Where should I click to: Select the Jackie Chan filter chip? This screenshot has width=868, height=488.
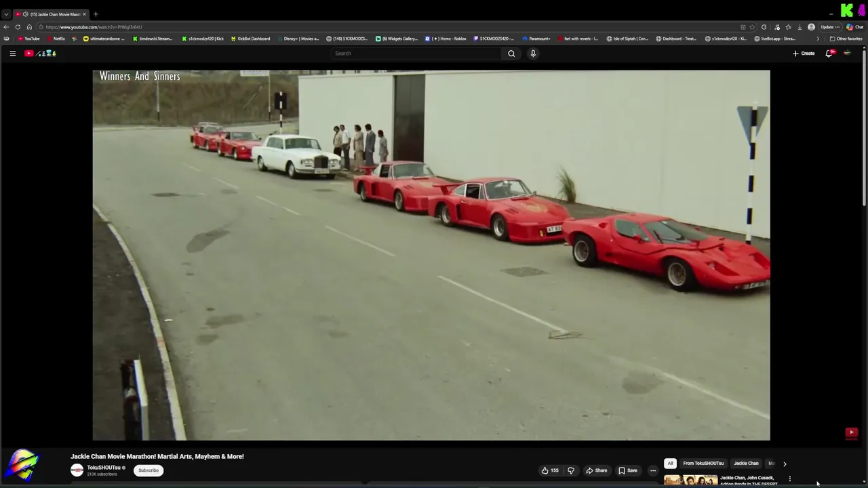click(x=746, y=464)
